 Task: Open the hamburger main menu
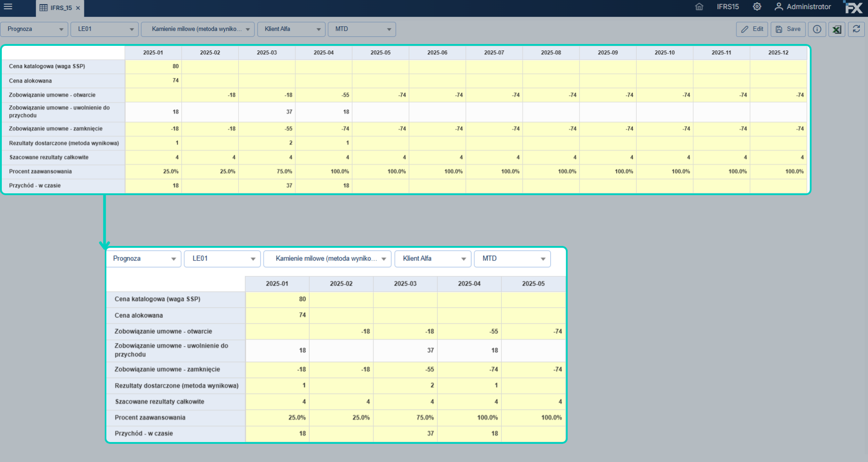[x=8, y=6]
